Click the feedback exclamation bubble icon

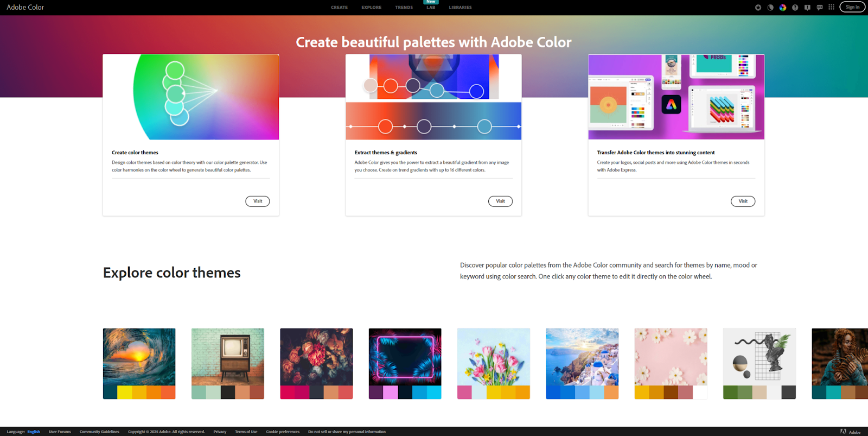coord(807,8)
